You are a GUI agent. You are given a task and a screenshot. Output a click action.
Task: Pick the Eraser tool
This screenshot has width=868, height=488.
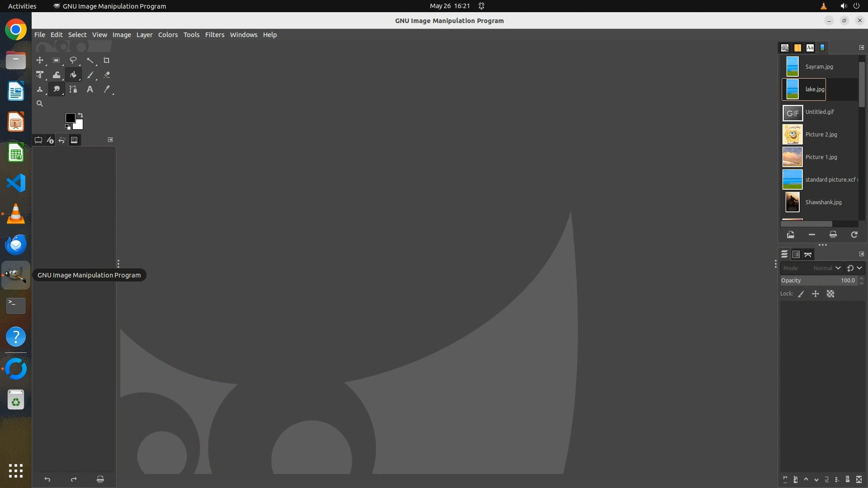[x=107, y=75]
